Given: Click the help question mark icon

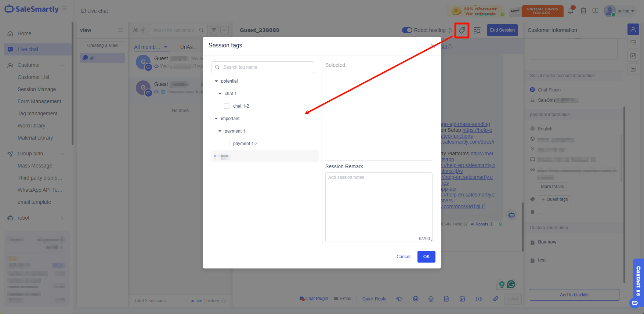Looking at the screenshot, I should [596, 11].
